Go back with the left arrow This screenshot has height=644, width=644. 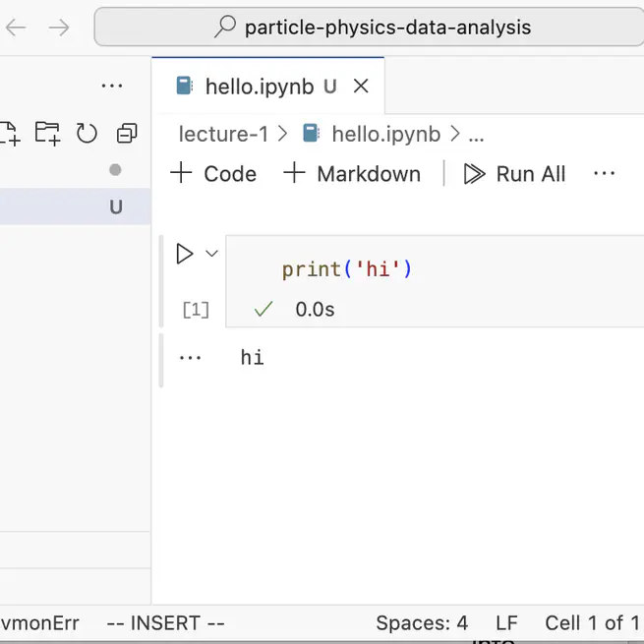16,28
